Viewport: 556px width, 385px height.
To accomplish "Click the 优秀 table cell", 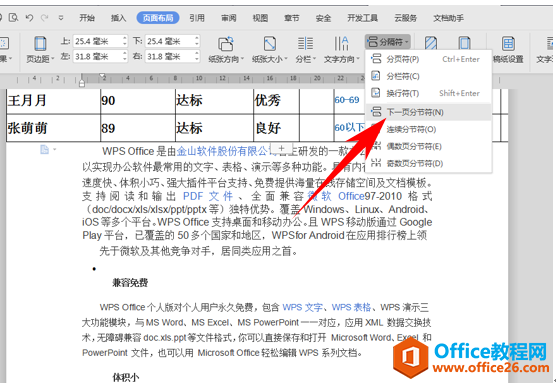I will pos(276,101).
